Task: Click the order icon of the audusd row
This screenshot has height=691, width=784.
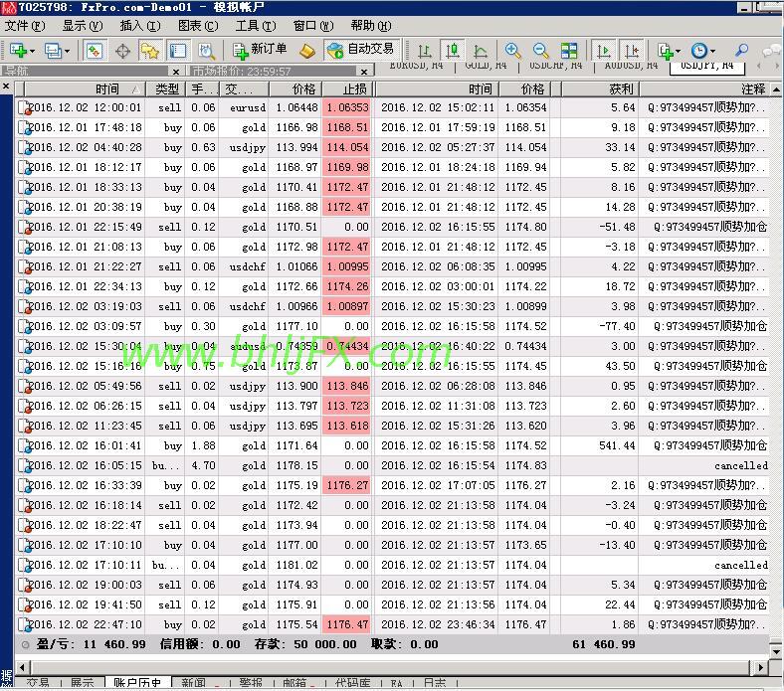Action: click(23, 347)
